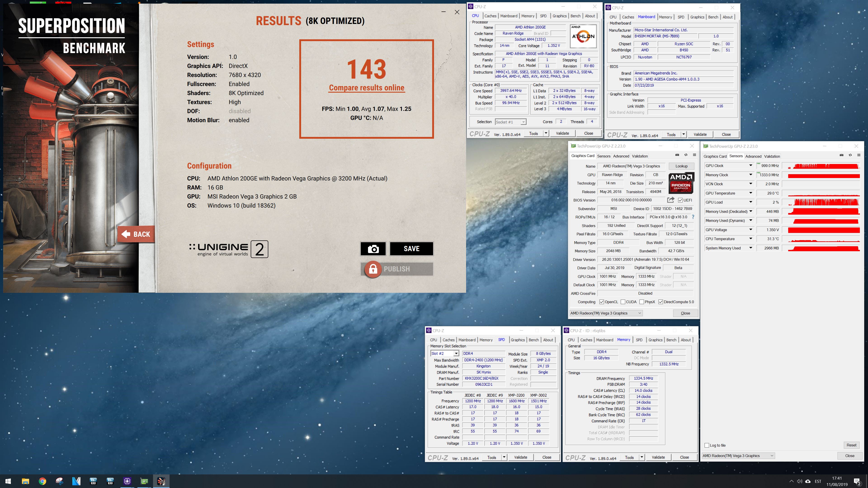Open Sensors tab in GPU-Z Graphics Card window
The width and height of the screenshot is (868, 488).
coord(604,156)
